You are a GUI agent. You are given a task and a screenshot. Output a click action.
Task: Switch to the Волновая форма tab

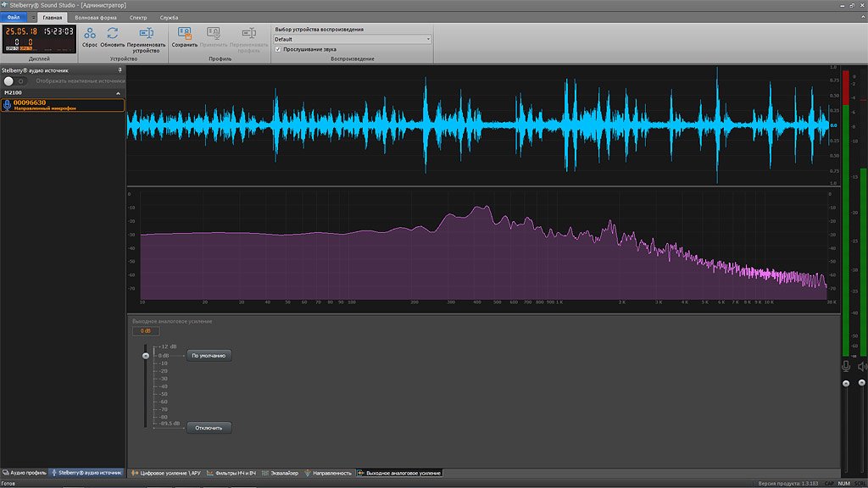pos(95,17)
